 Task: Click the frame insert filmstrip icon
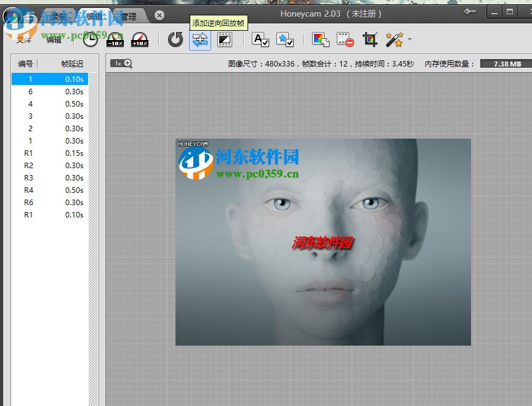(224, 39)
